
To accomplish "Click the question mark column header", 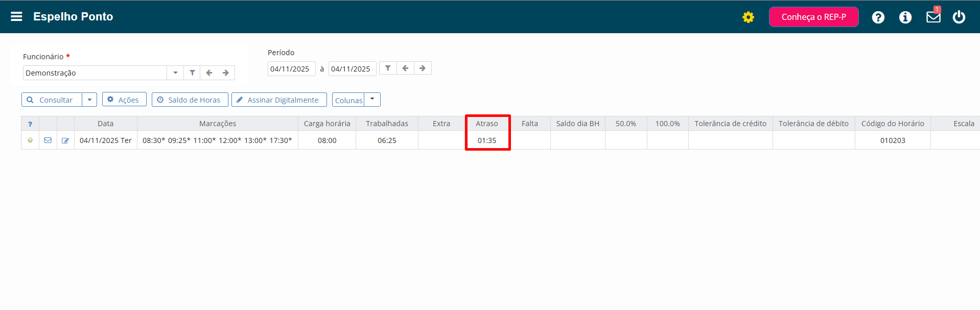I will [x=30, y=124].
